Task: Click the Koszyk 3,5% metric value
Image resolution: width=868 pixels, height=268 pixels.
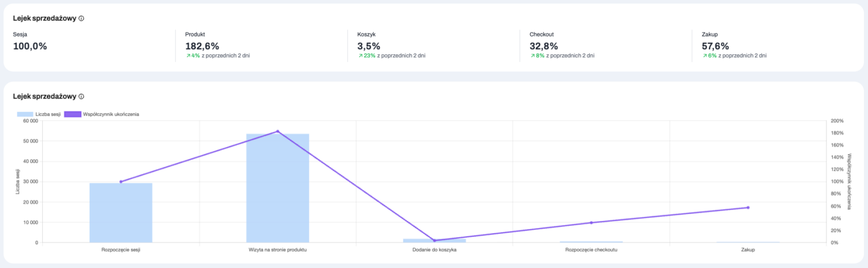Action: pos(369,46)
